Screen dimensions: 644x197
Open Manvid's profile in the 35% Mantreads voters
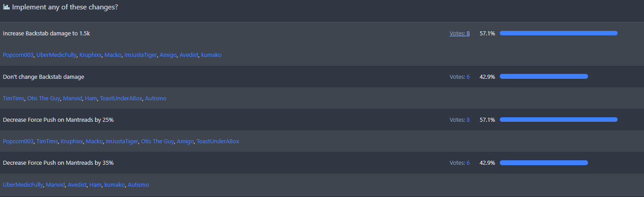click(55, 185)
